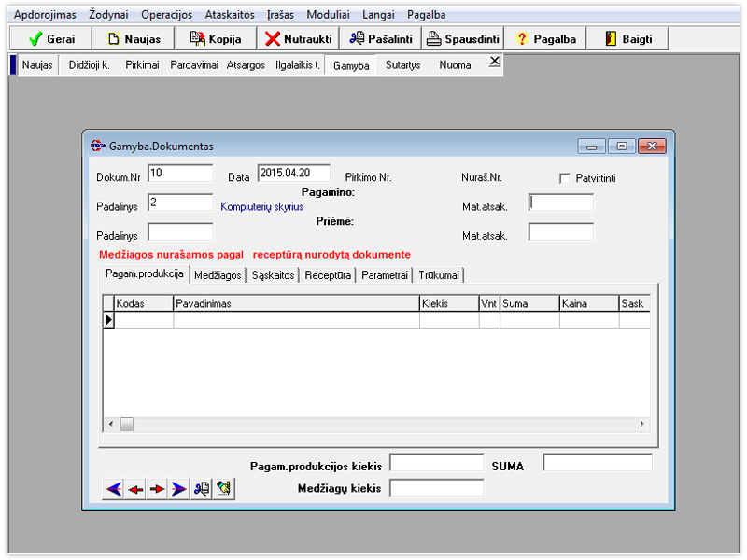This screenshot has height=560, width=747.
Task: Delete the record using the Pašalinti toolbar button
Action: tap(381, 38)
